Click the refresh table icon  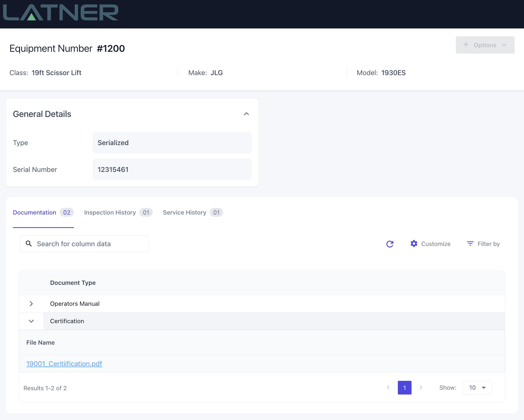pos(390,244)
